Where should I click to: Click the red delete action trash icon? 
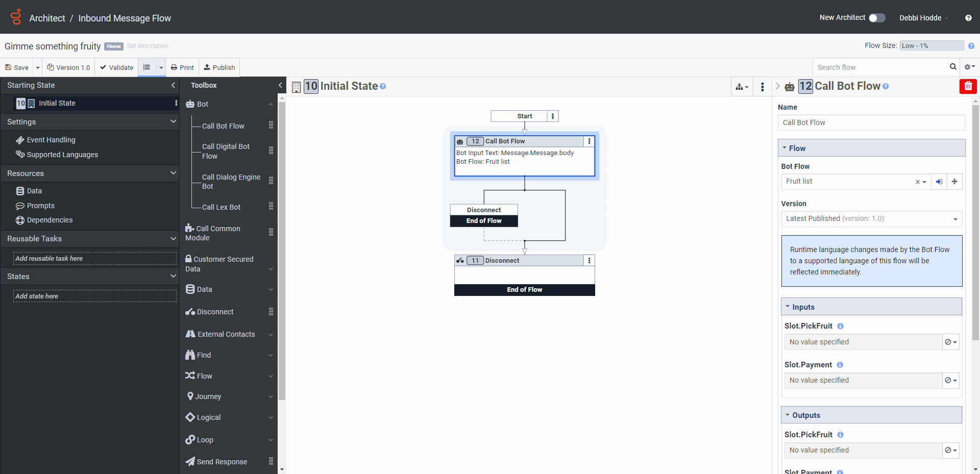pyautogui.click(x=968, y=86)
